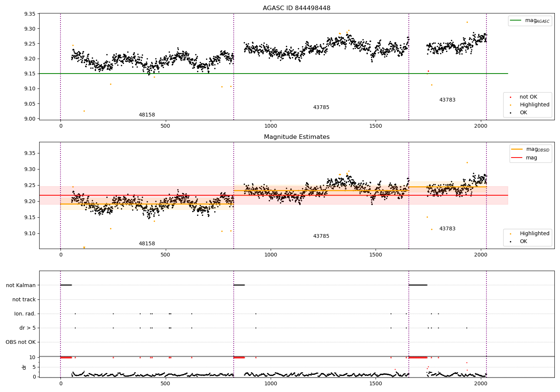This screenshot has height=392, width=560.
Task: Click obsid label 43783 in Magnitude Estimates plot
Action: coord(447,229)
